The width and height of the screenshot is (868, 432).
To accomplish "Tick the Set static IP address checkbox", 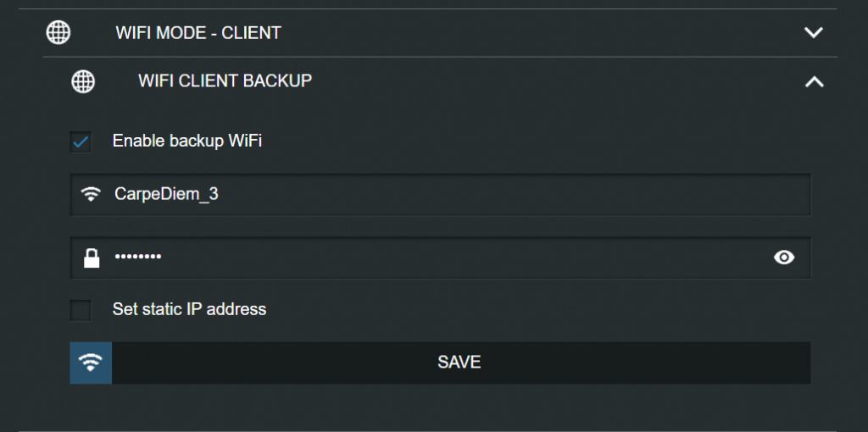I will click(81, 310).
